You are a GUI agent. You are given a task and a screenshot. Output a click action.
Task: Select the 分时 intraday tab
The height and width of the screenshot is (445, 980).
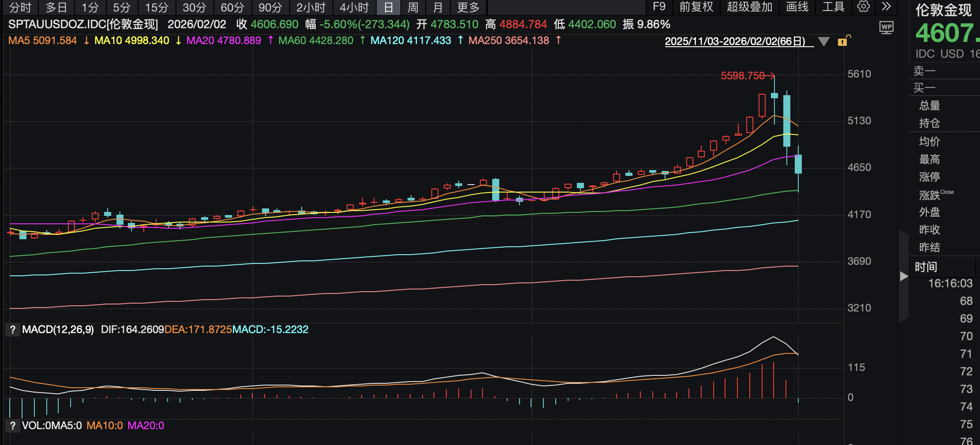pyautogui.click(x=20, y=7)
